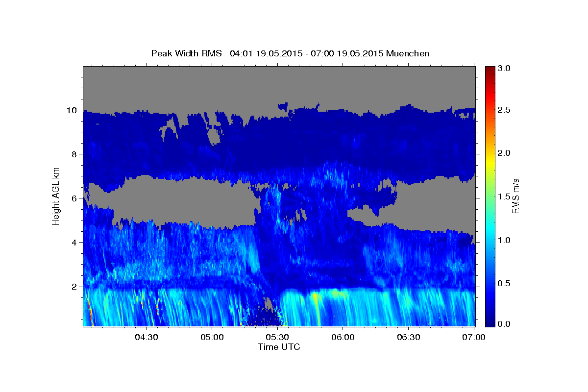Click the 'RMS m/s' colorbar title

pos(515,196)
